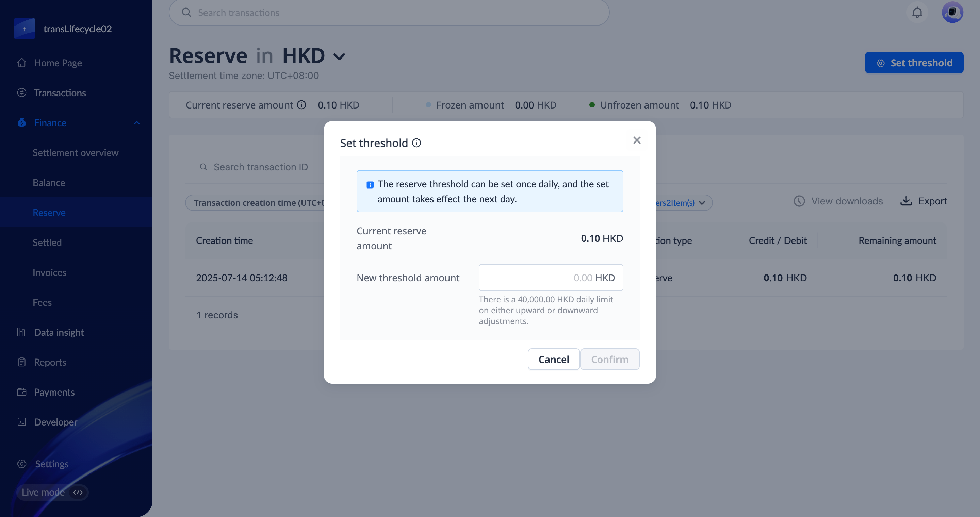Click the transLifecycle02 account logo
980x517 pixels.
[x=24, y=29]
